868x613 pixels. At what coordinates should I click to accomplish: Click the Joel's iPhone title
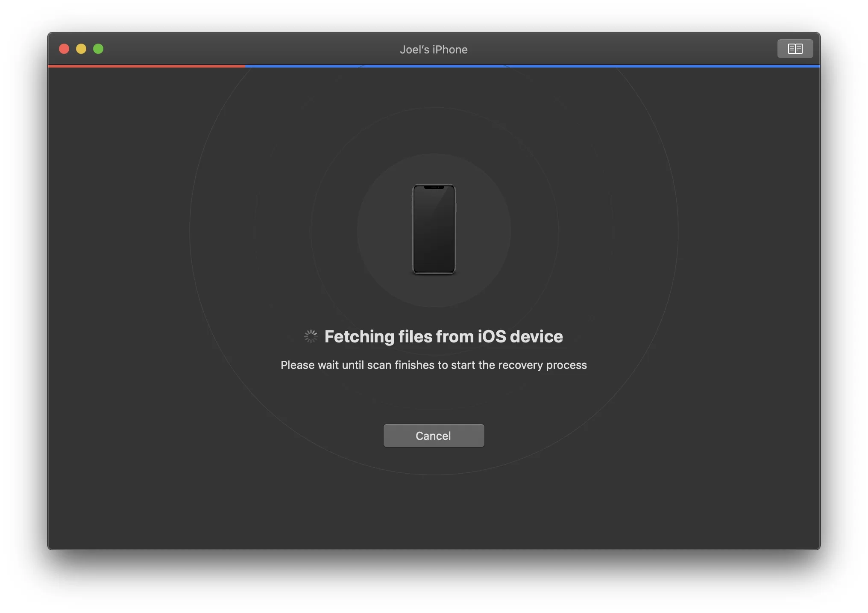[434, 49]
